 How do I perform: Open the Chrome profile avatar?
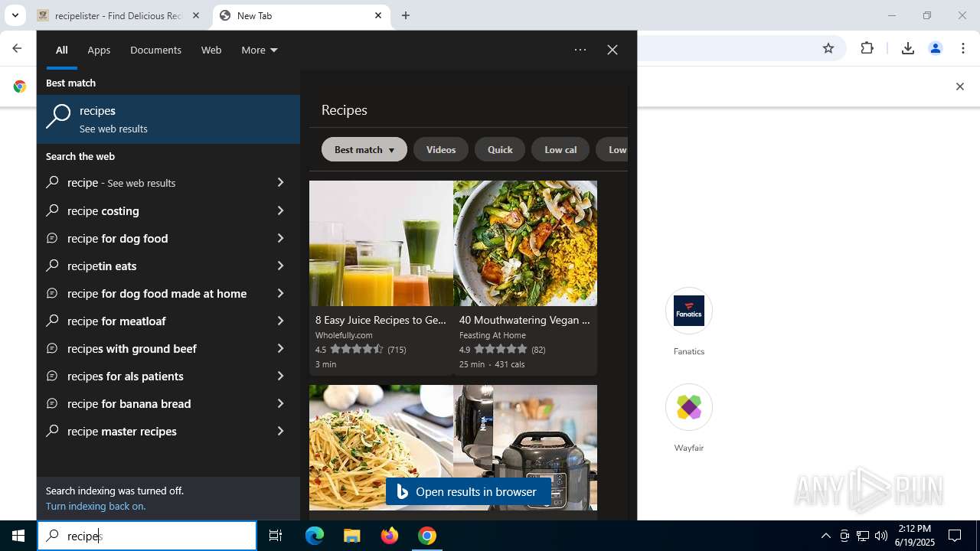935,48
